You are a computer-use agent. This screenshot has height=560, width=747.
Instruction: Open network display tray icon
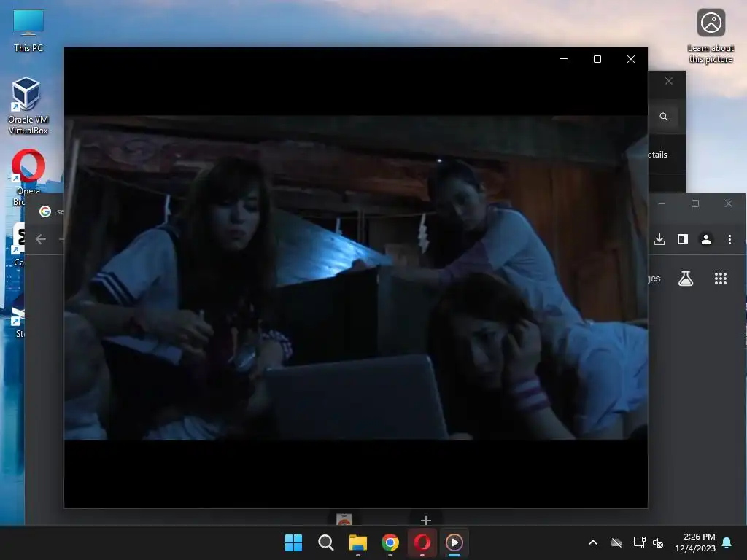(x=639, y=542)
